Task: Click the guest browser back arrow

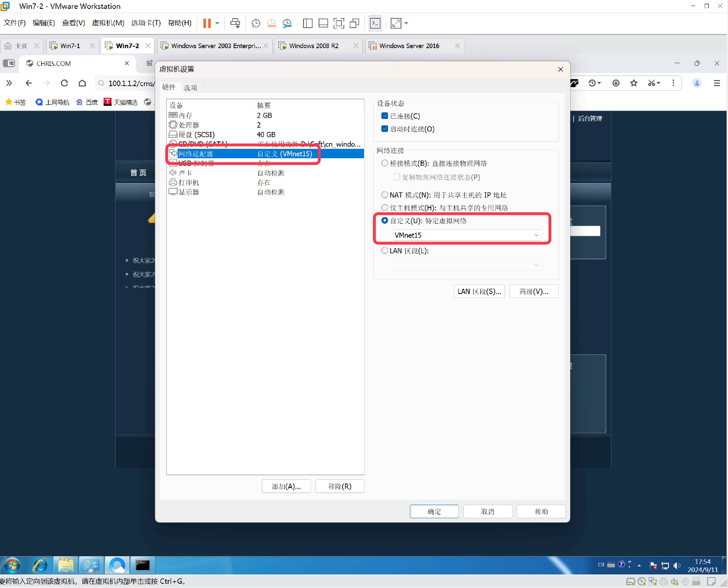Action: [29, 83]
